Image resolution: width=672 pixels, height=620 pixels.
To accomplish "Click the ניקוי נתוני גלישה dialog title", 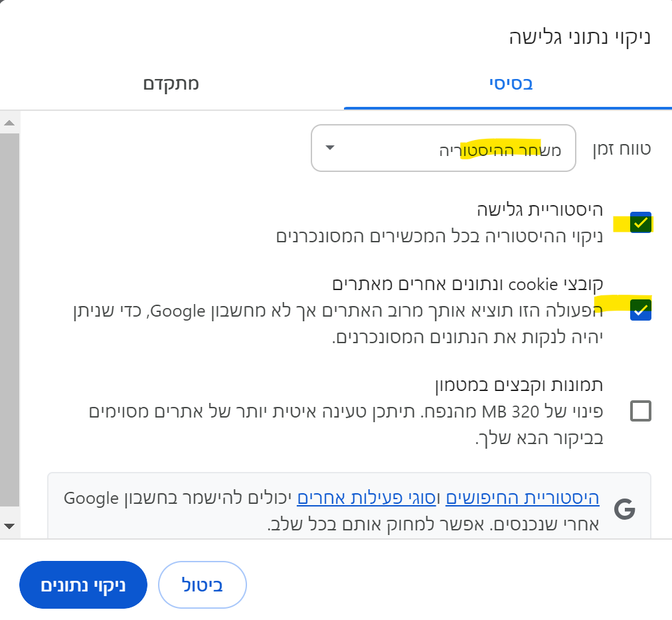I will coord(578,37).
